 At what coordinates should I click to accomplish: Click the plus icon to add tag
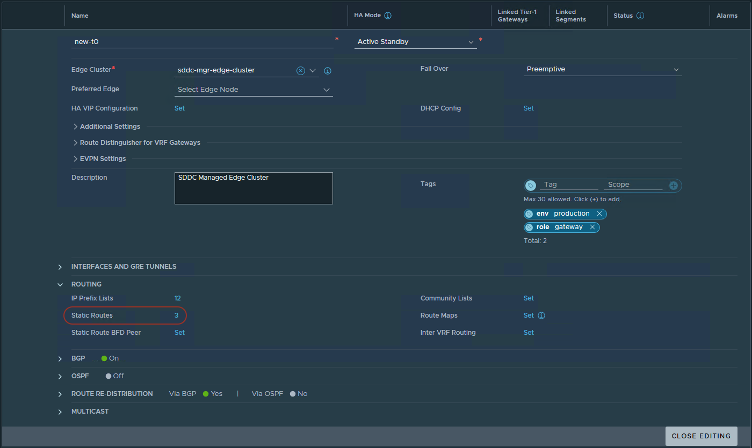[673, 185]
